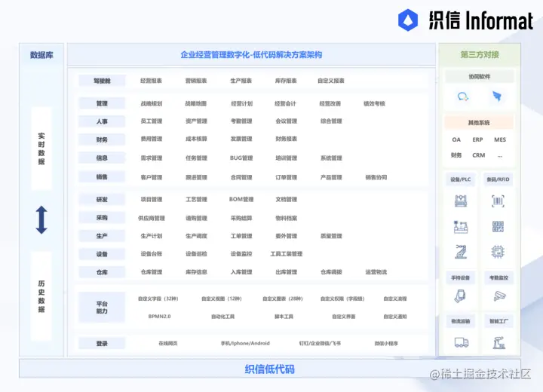This screenshot has width=543, height=392.
Task: Select the 人事 category label
Action: pyautogui.click(x=102, y=121)
